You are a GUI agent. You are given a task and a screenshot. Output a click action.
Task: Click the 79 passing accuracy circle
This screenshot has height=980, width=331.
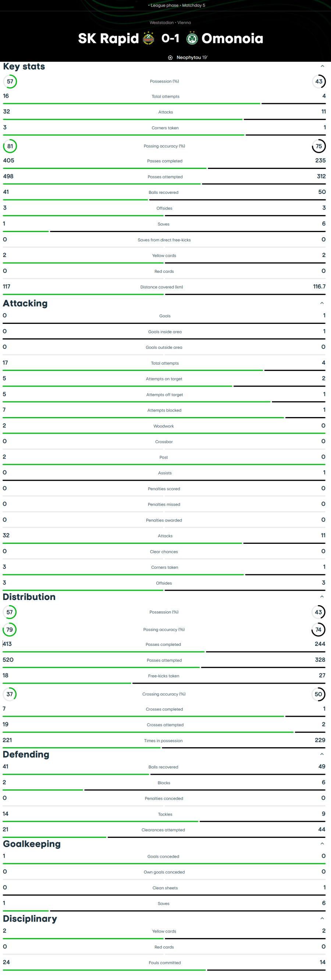tap(10, 630)
